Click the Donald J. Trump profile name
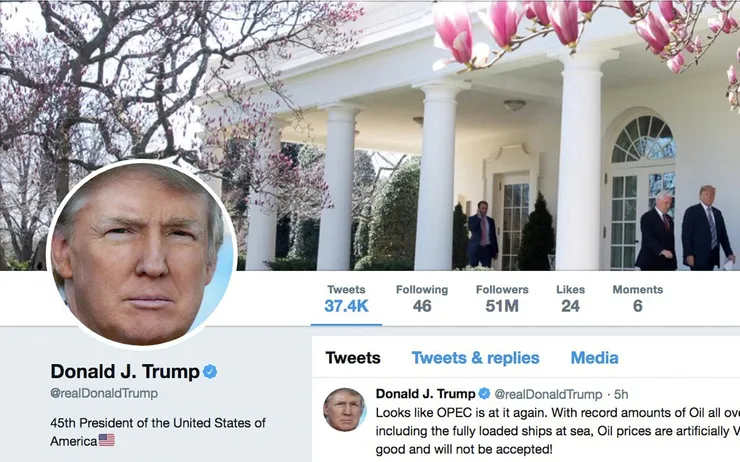The image size is (740, 462). (125, 372)
